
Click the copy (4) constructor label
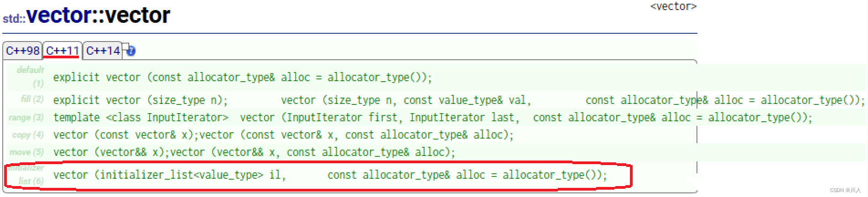[x=28, y=135]
